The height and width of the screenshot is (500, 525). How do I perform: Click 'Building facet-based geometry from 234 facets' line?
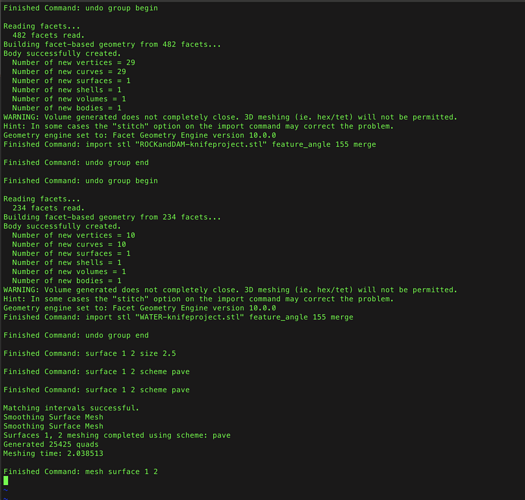(x=112, y=217)
